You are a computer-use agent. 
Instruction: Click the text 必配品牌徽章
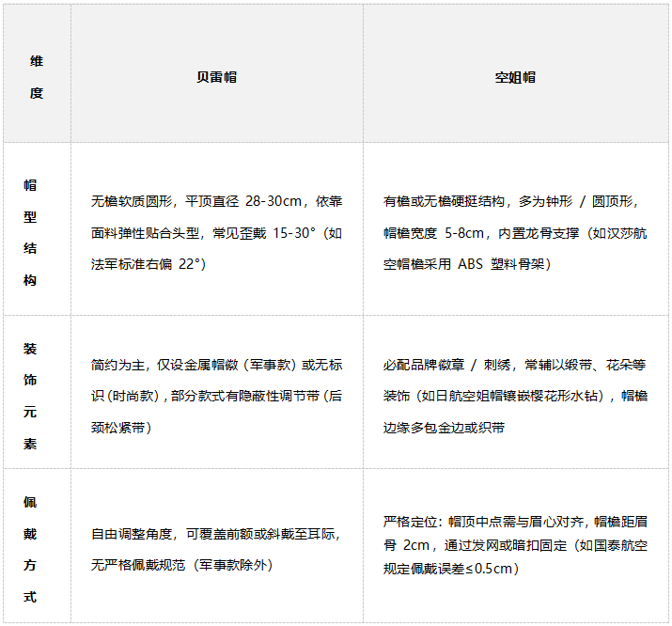point(422,365)
